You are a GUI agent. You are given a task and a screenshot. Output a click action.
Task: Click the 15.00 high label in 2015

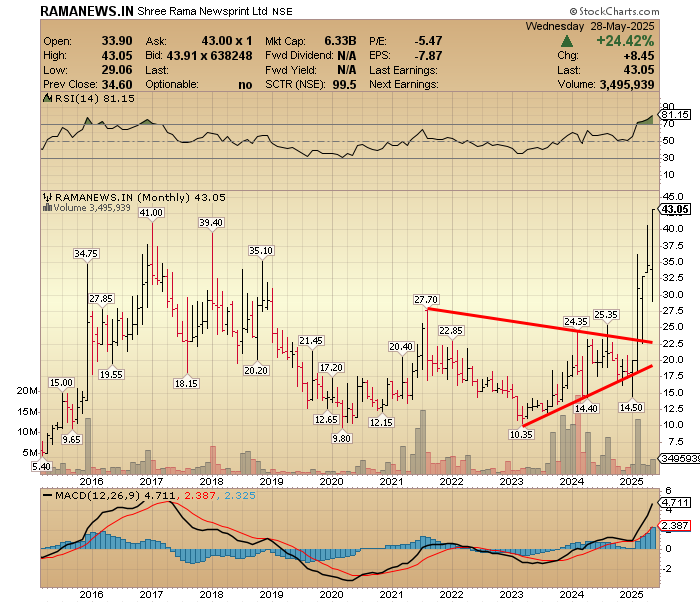[x=61, y=383]
